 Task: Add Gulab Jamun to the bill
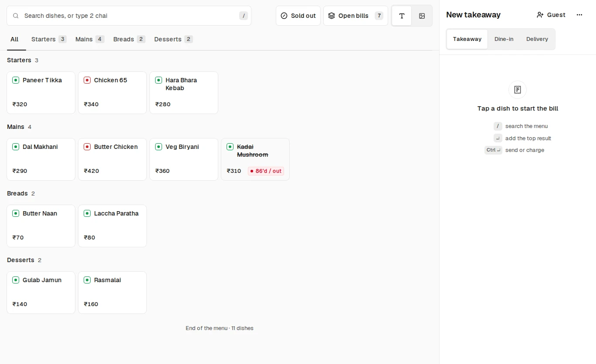(41, 293)
